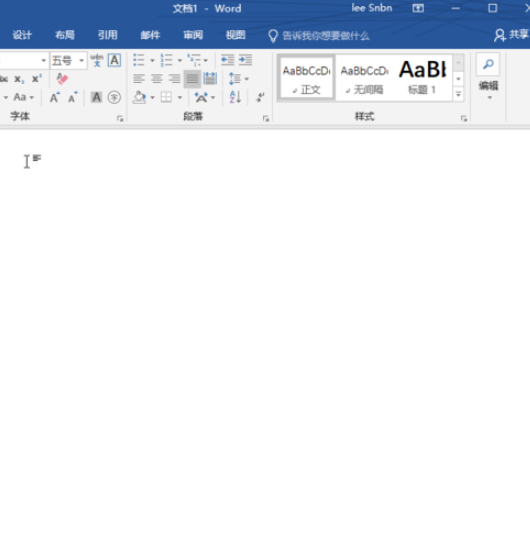Apply distributed alignment
This screenshot has height=541, width=530.
pos(210,79)
